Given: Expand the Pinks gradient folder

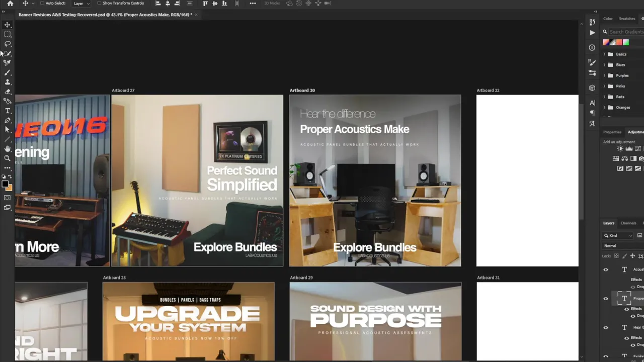Looking at the screenshot, I should pos(604,86).
